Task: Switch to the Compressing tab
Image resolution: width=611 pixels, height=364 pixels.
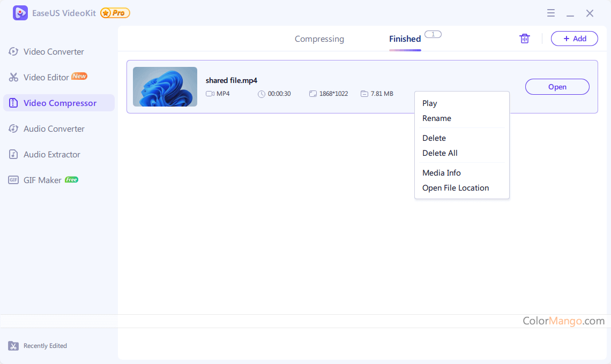Action: 319,39
